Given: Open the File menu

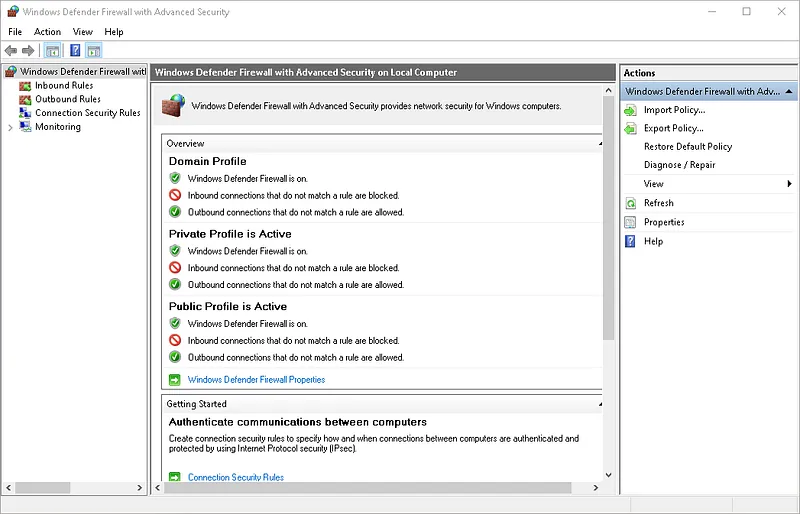Looking at the screenshot, I should pos(15,32).
